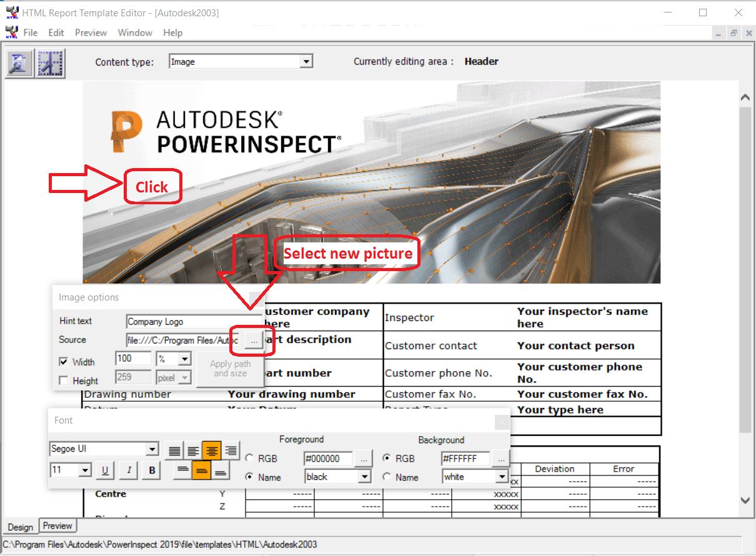Click the Apply path and size button
Viewport: 756px width, 556px height.
click(231, 368)
